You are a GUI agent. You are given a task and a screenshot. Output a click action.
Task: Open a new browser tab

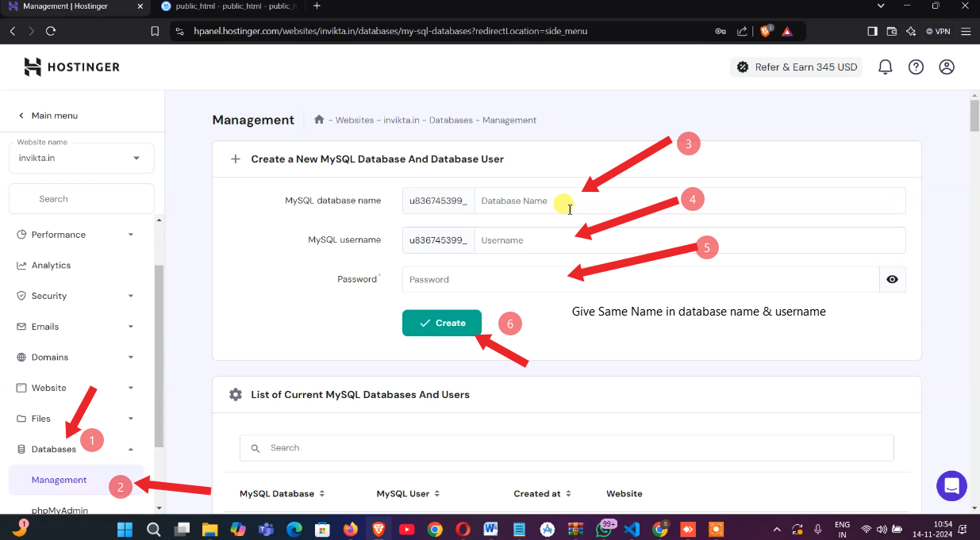pos(317,6)
